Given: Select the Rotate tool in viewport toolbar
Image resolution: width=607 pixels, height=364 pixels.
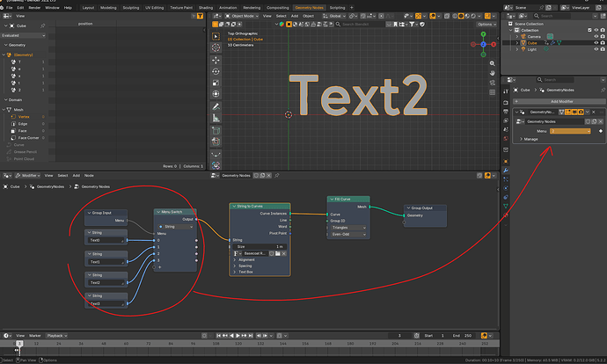Looking at the screenshot, I should tap(216, 71).
